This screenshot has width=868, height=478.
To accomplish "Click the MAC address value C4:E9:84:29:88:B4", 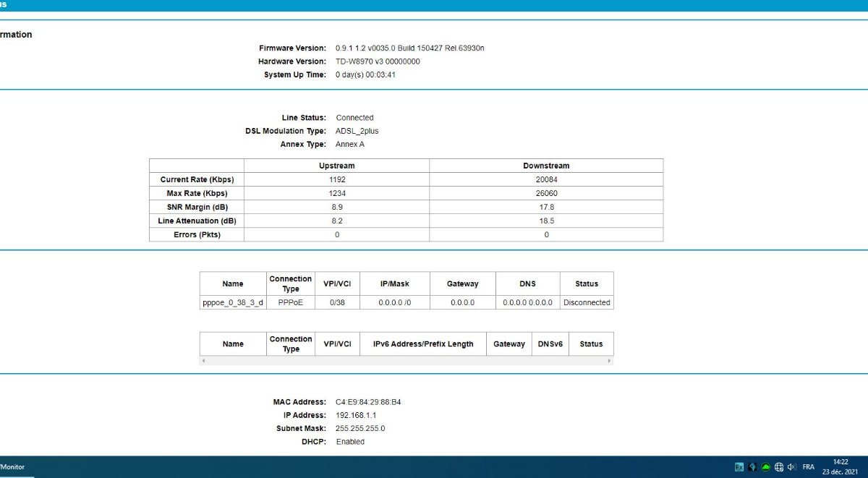I will pyautogui.click(x=378, y=402).
